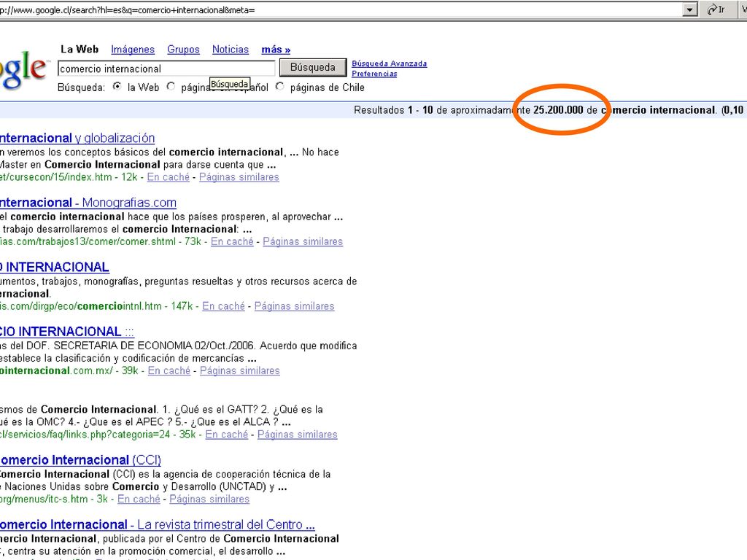This screenshot has width=747, height=560.
Task: Open the address bar dropdown arrow
Action: 689,9
